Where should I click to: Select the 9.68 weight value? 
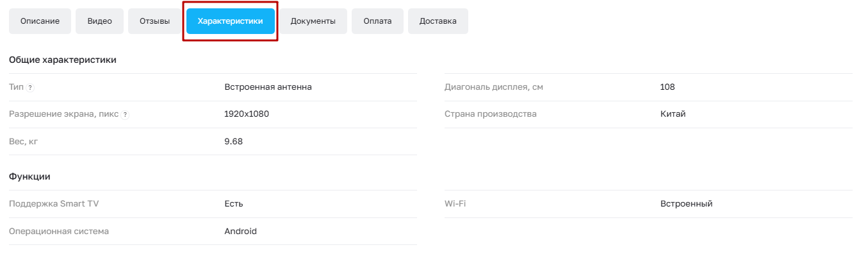[x=233, y=141]
